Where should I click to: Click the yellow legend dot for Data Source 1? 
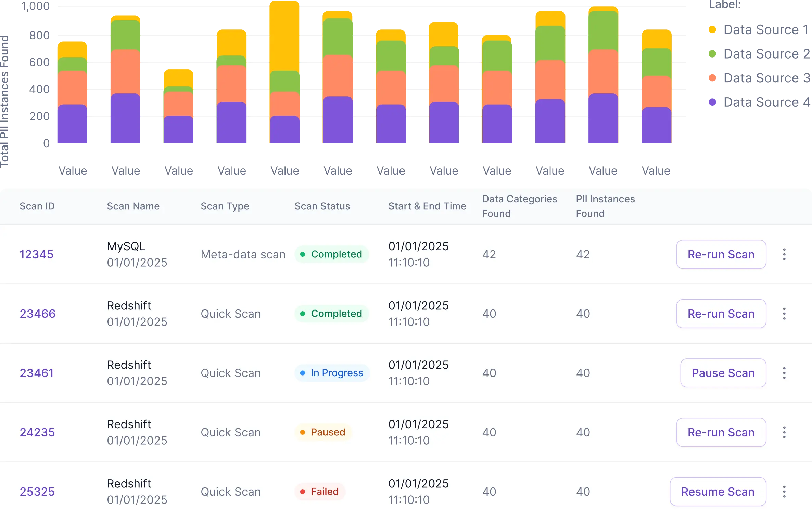coord(712,30)
